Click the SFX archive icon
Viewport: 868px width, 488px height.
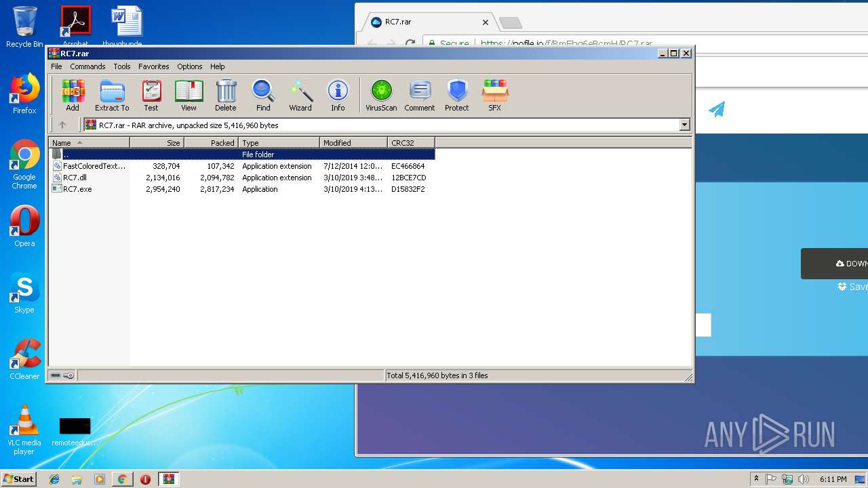(x=495, y=95)
